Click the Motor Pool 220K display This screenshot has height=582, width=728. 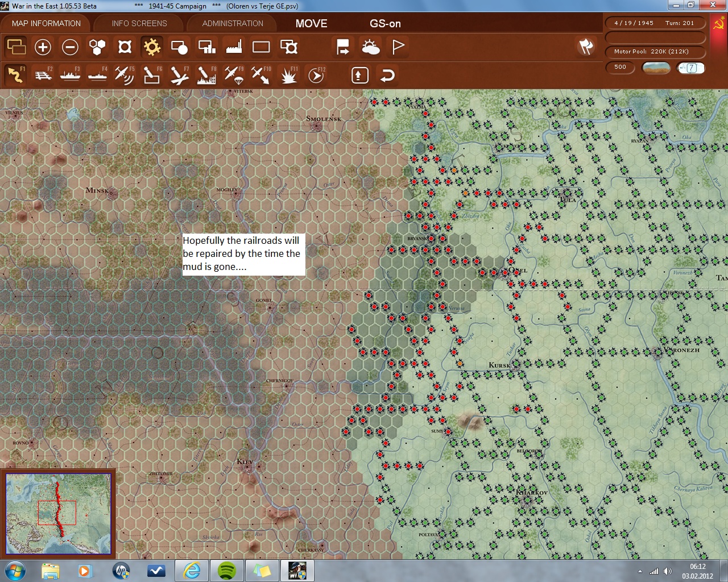coord(655,52)
